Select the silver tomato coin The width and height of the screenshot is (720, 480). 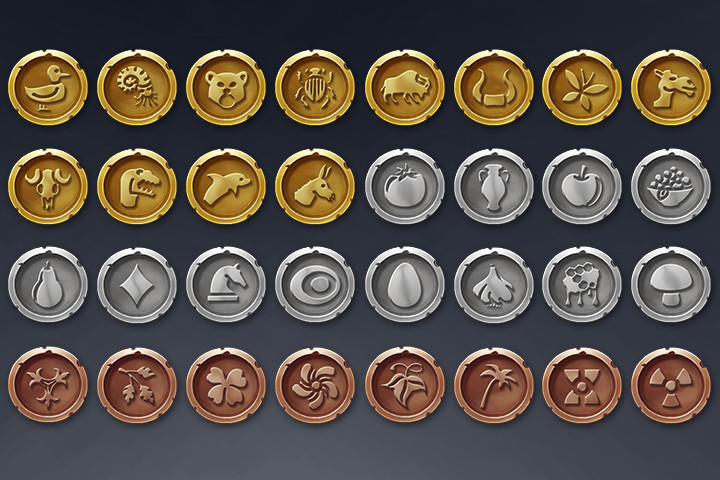[405, 186]
